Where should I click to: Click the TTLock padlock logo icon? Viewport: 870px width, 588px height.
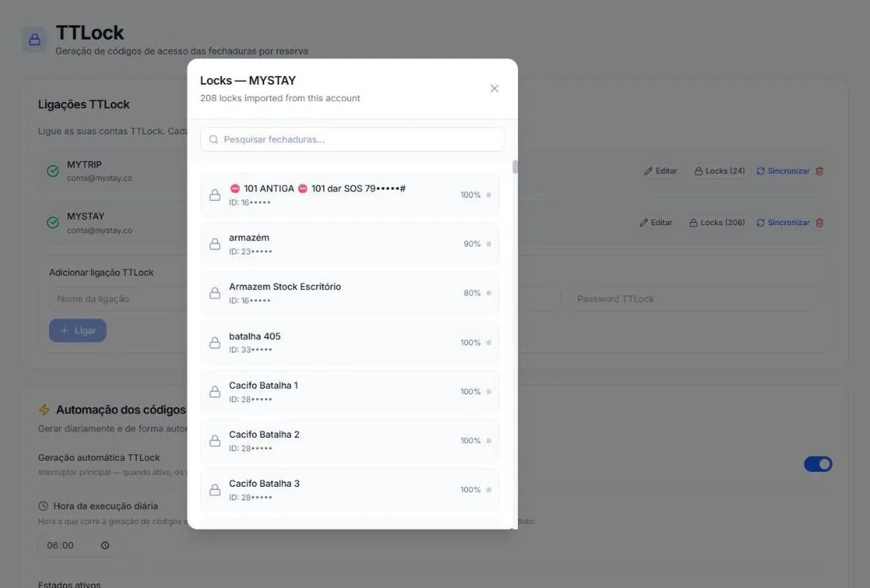(x=34, y=40)
